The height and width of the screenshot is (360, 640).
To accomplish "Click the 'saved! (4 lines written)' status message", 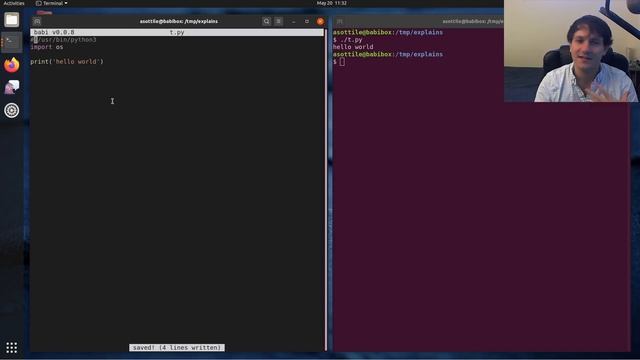I will click(x=177, y=348).
